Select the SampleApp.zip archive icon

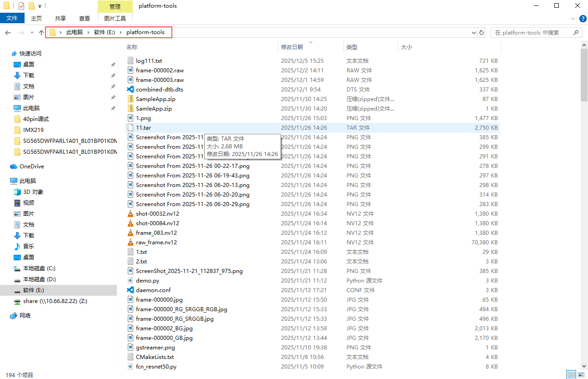tap(131, 99)
